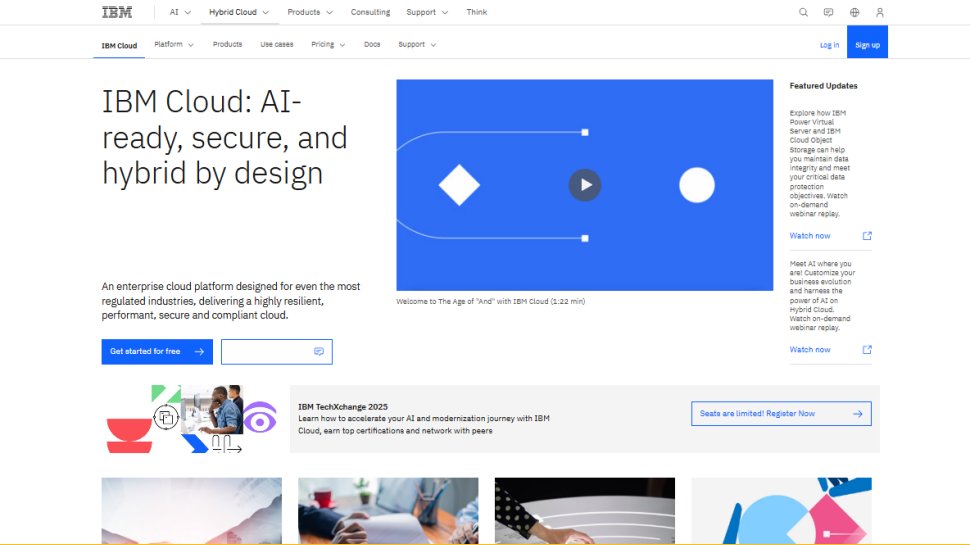Open the mountain landscape card image
970x545 pixels.
point(191,510)
